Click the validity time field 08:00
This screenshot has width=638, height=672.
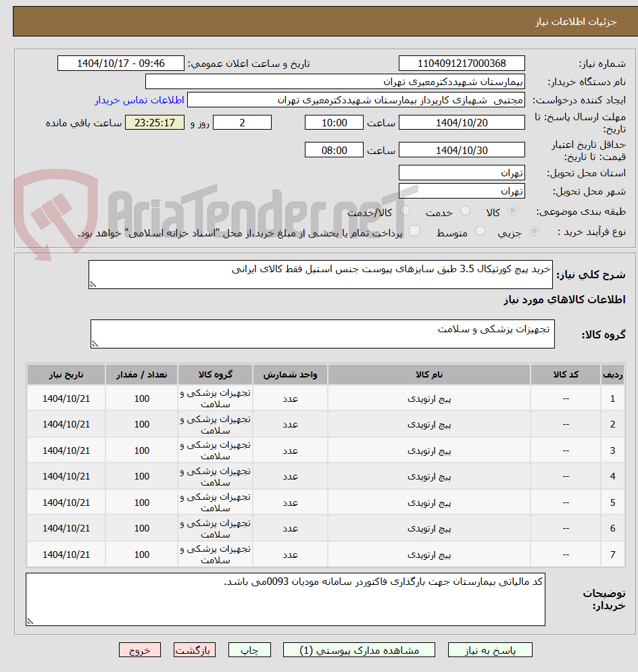point(334,150)
